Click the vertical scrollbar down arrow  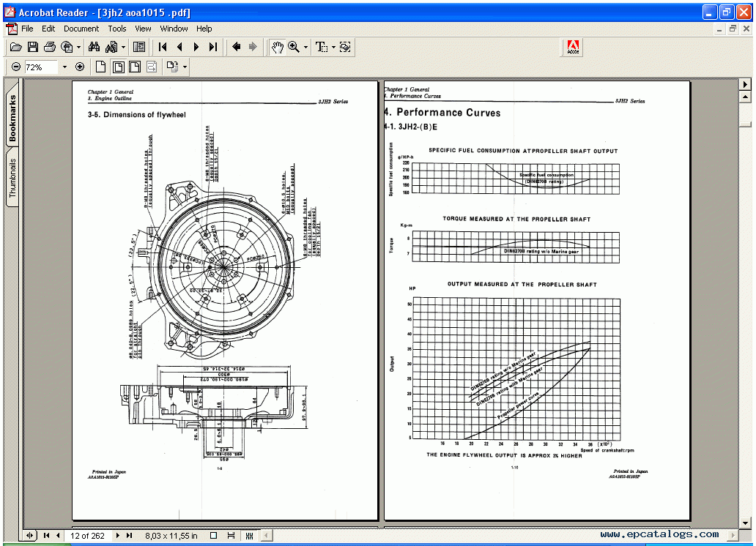tap(745, 523)
